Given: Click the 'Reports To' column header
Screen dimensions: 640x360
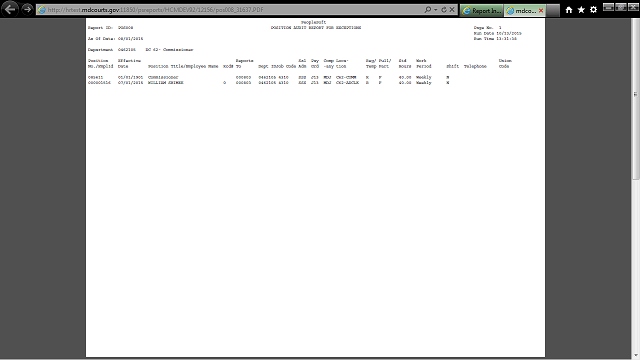Looking at the screenshot, I should [x=244, y=63].
